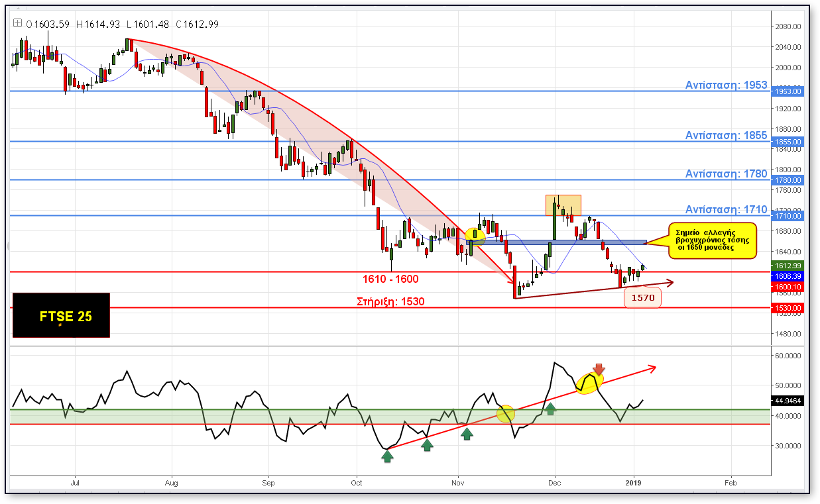Select the 1855.00 price axis tag
The width and height of the screenshot is (820, 504).
pyautogui.click(x=788, y=142)
